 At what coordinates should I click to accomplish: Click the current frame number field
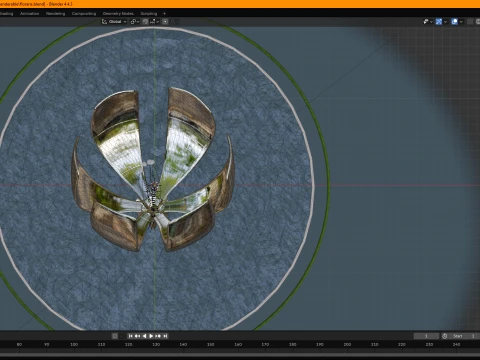(426, 336)
